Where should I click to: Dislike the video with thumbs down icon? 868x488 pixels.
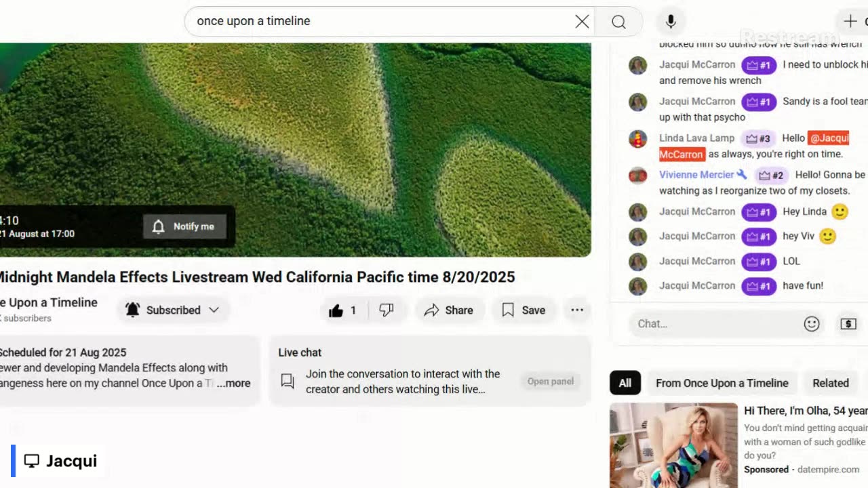tap(387, 310)
